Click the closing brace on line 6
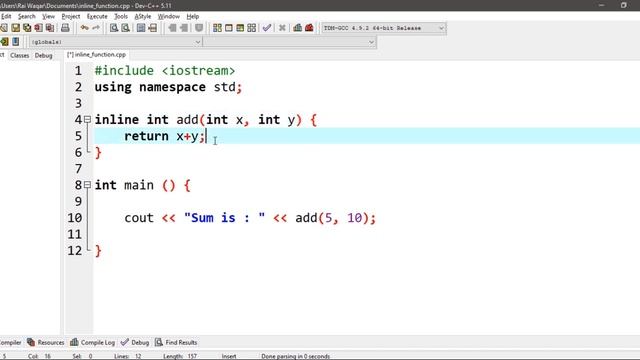 tap(98, 152)
